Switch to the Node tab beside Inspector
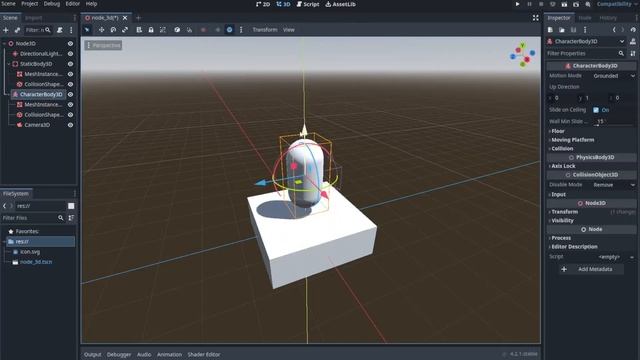 (585, 18)
